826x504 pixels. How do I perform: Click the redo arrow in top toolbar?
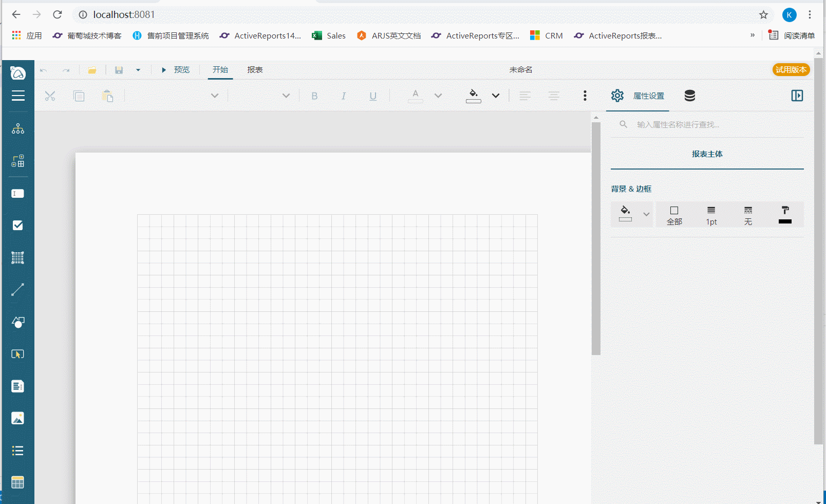66,70
